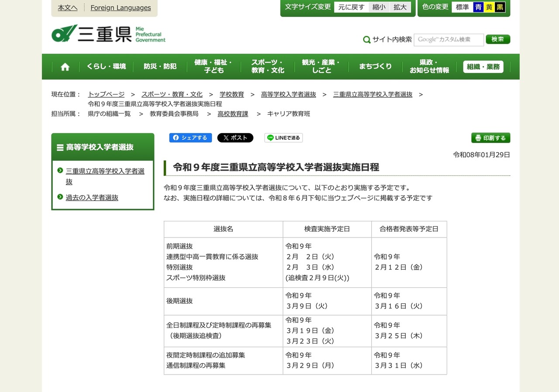Focus the Google カスタム検索 input field

[449, 40]
